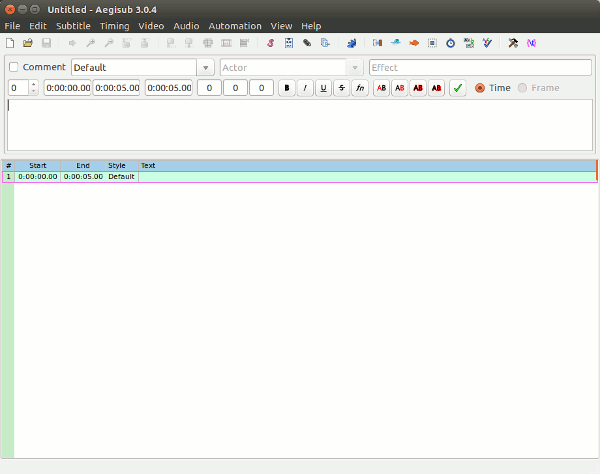Cycle tag hiding mode icon
Image resolution: width=600 pixels, height=474 pixels.
click(x=532, y=43)
